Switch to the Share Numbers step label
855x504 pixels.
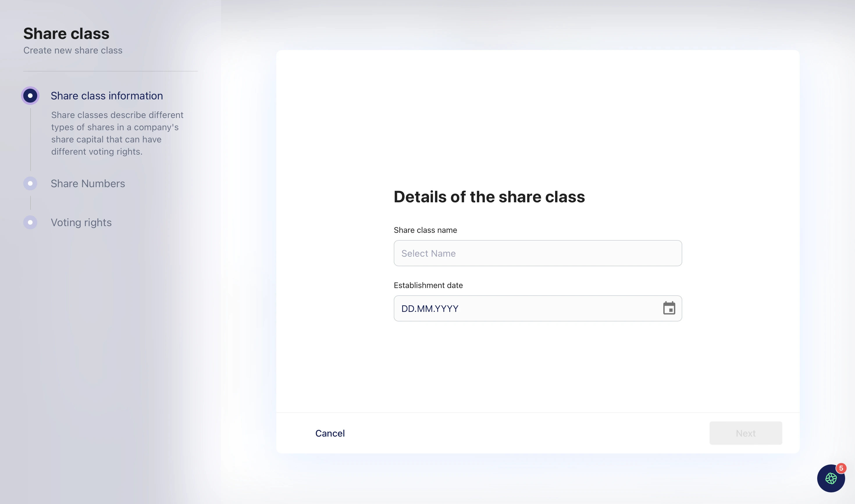[88, 183]
